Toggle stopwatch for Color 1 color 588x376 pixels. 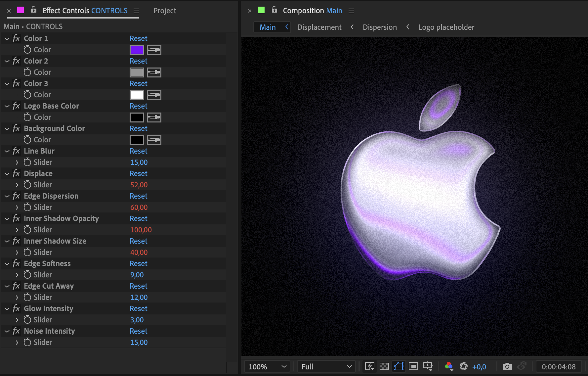pos(27,50)
